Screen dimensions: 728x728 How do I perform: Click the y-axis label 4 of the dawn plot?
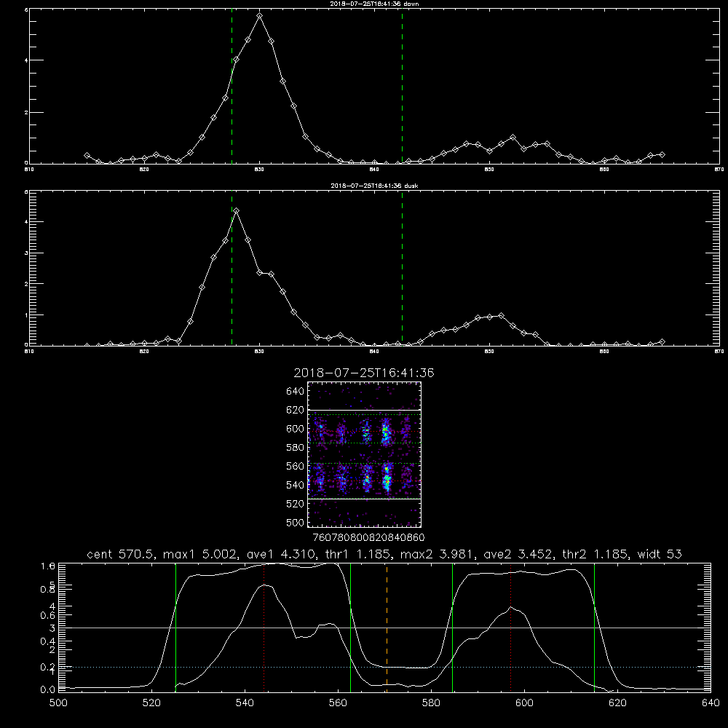point(26,60)
